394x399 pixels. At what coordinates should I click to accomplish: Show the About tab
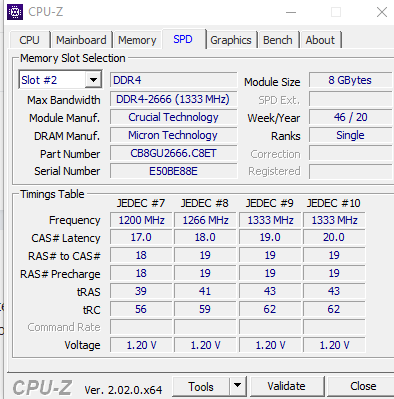click(x=320, y=40)
